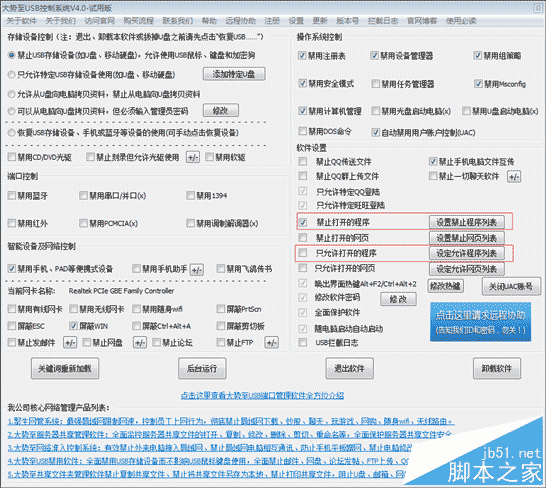Enable 禁用红外 checkbox
The height and width of the screenshot is (488, 546).
(x=12, y=223)
